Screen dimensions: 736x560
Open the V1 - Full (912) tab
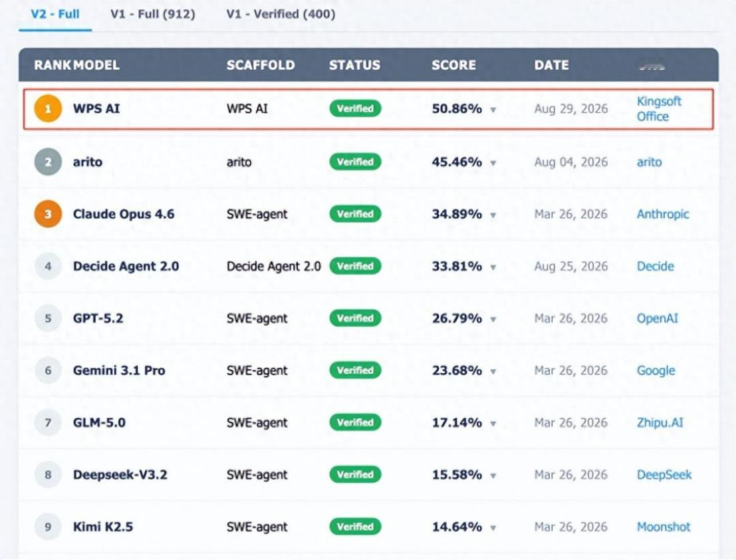click(x=153, y=14)
